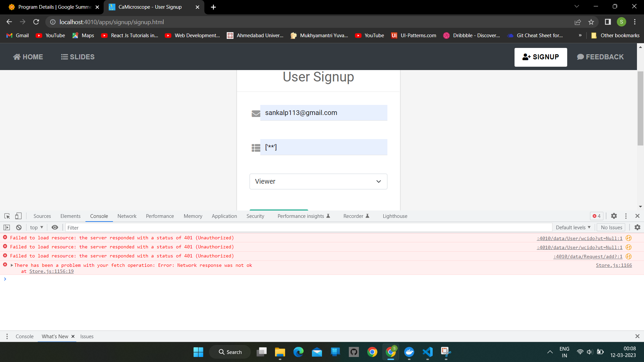
Task: Clear the console with the block icon
Action: coord(19,227)
